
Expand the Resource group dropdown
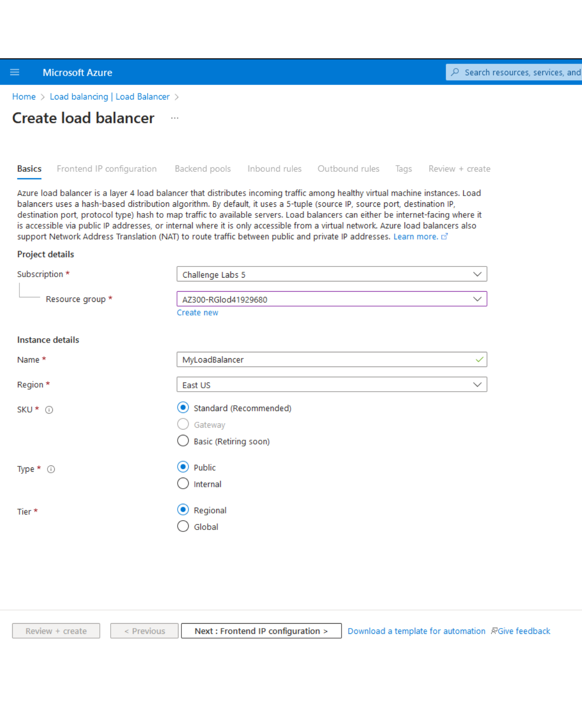[332, 299]
